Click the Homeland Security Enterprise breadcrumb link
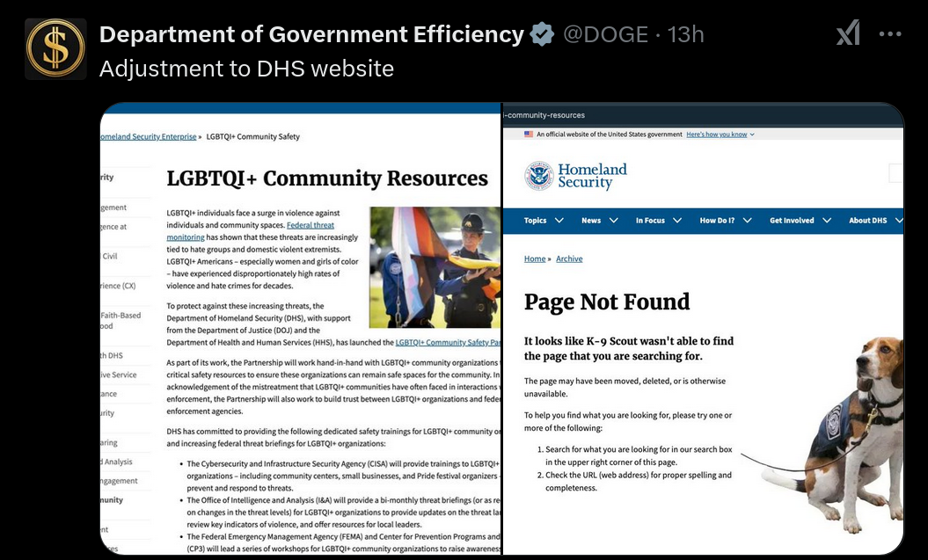 click(x=149, y=136)
